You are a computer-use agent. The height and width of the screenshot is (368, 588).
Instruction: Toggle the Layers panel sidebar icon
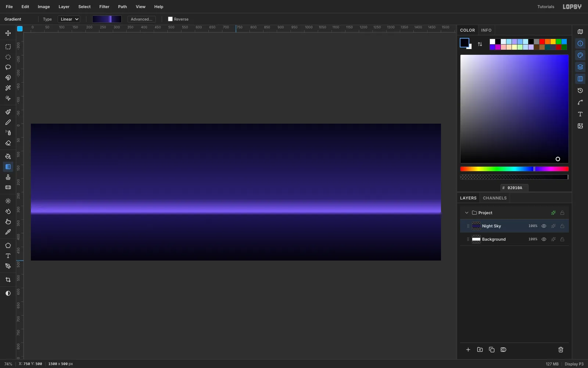tap(580, 67)
